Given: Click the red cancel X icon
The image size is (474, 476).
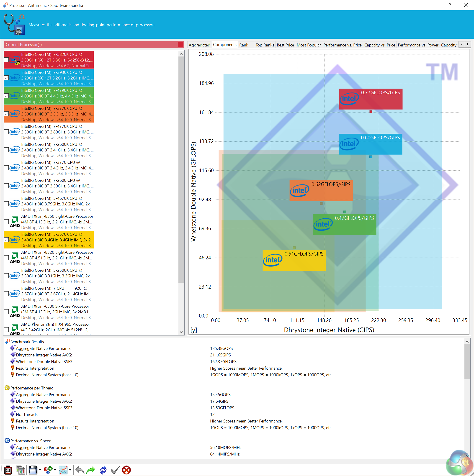Looking at the screenshot, I should (x=126, y=470).
